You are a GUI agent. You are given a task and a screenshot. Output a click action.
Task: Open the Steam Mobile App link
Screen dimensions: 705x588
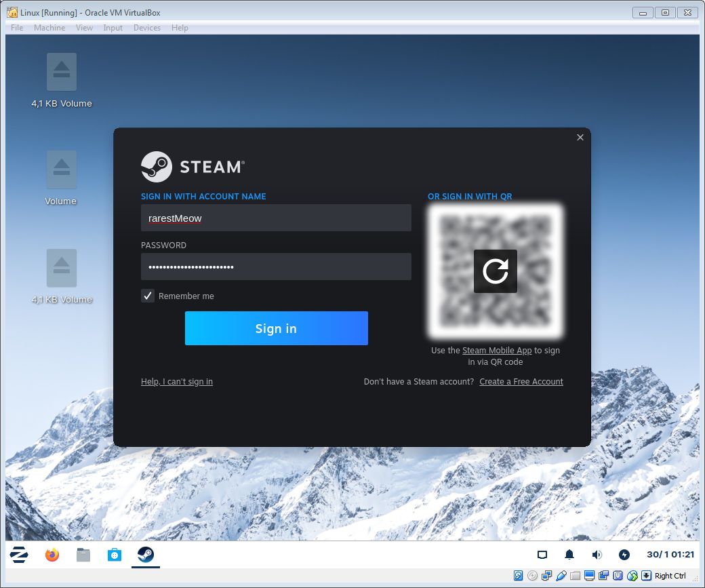pos(497,350)
